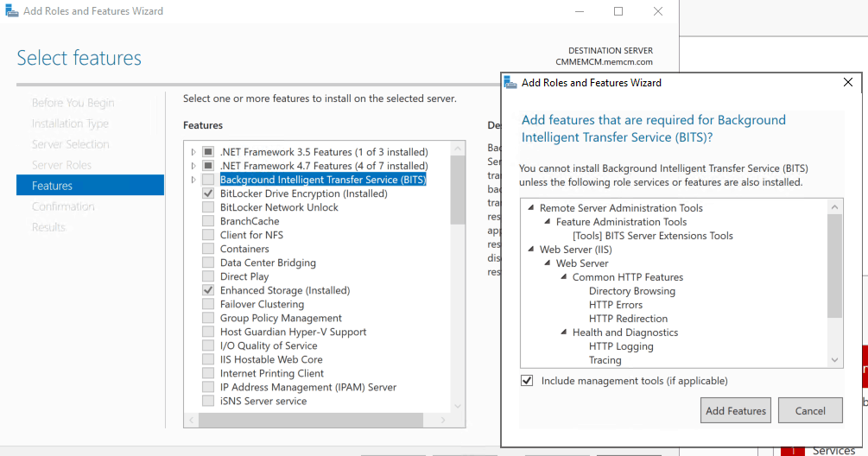Check the Containers checkbox

[x=208, y=249]
